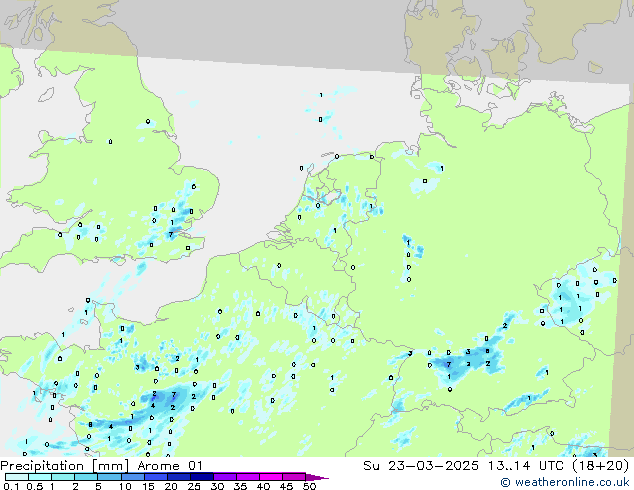Image resolution: width=634 pixels, height=490 pixels.
Task: Click the legend label '25'
Action: pos(194,486)
